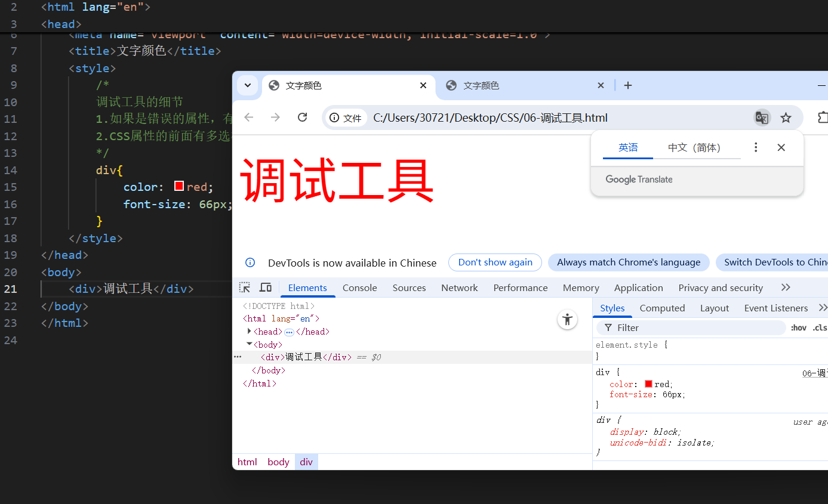Switch to the Console tab in DevTools

[359, 287]
